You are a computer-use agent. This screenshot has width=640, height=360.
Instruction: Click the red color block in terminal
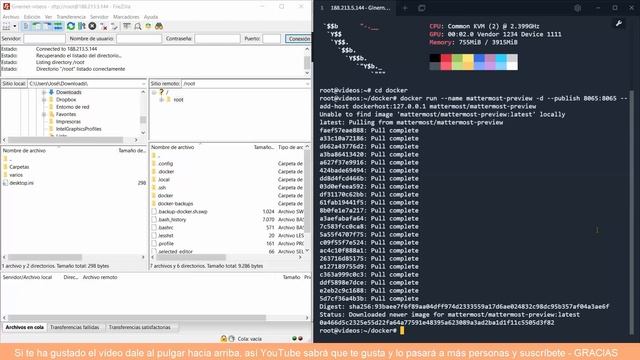(446, 58)
